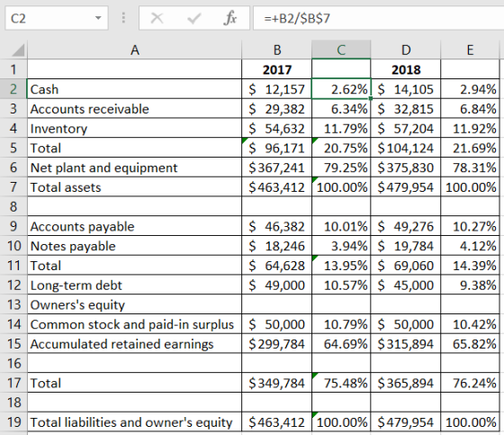Click cell with $ 64,628
This screenshot has height=435, width=504.
(x=277, y=265)
